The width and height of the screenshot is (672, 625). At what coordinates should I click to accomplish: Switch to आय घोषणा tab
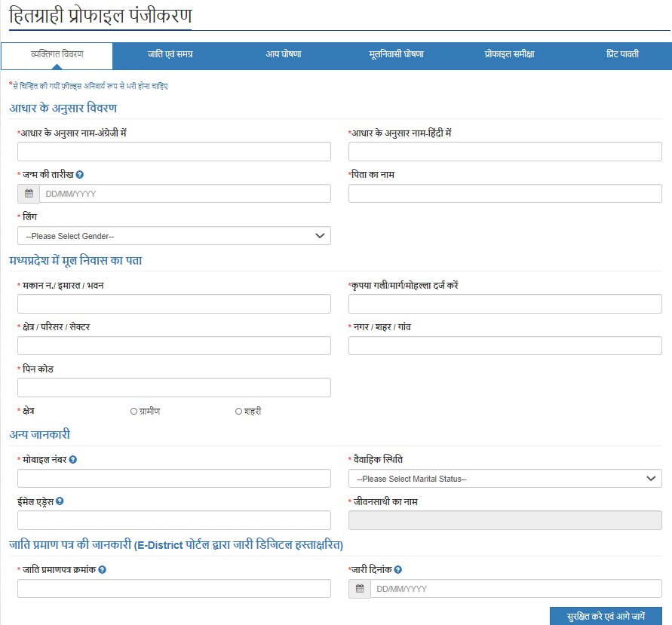(284, 55)
